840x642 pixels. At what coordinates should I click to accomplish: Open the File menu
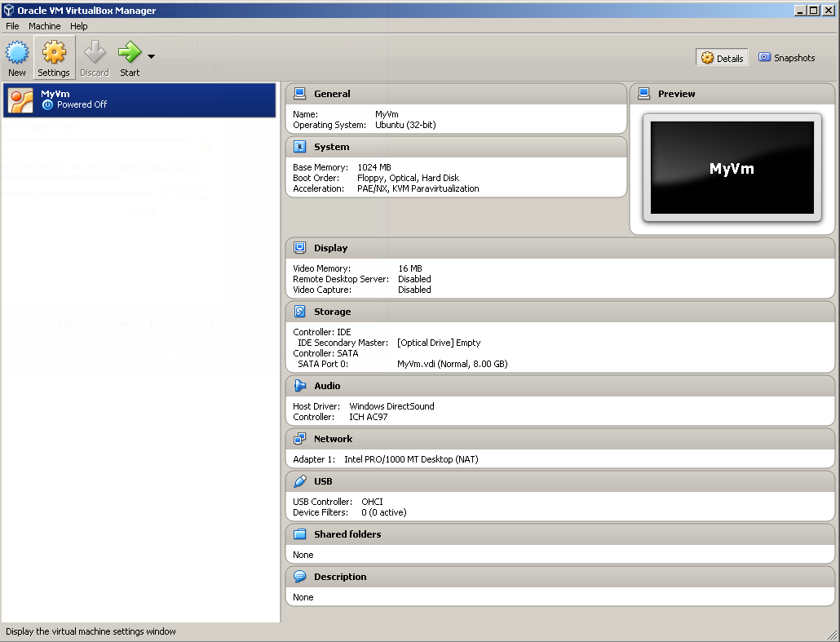click(x=12, y=26)
